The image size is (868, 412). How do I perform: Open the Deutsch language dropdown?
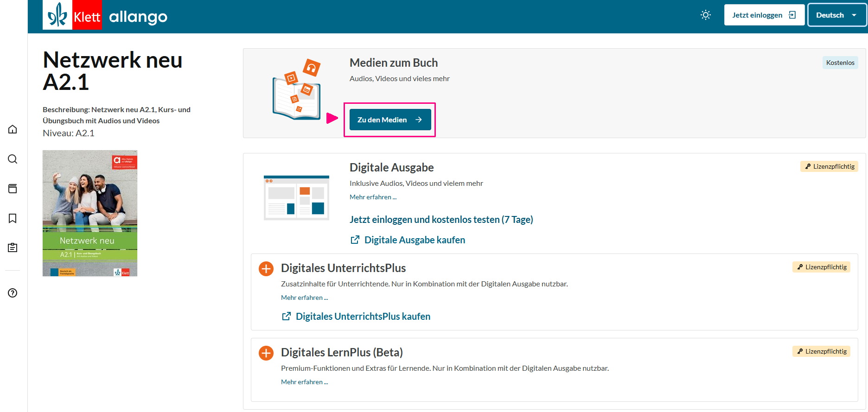[x=836, y=15]
